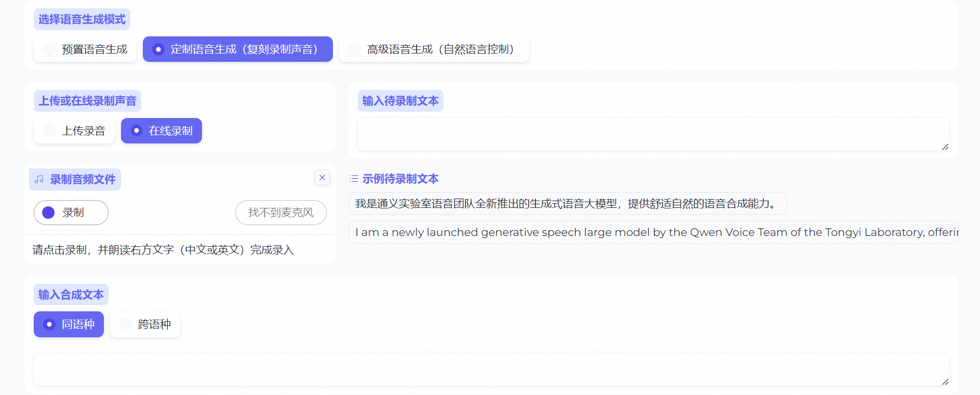The height and width of the screenshot is (395, 980).
Task: Click the 找不到麦克风 button
Action: pos(281,213)
